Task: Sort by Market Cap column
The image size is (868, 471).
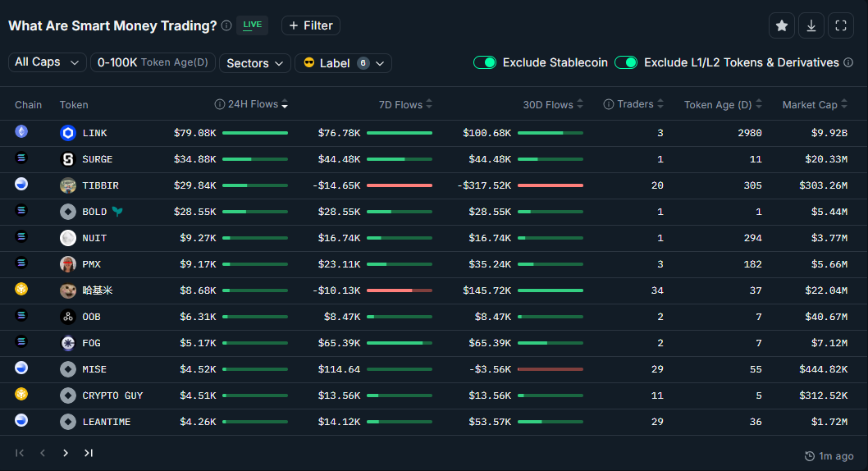Action: [843, 104]
